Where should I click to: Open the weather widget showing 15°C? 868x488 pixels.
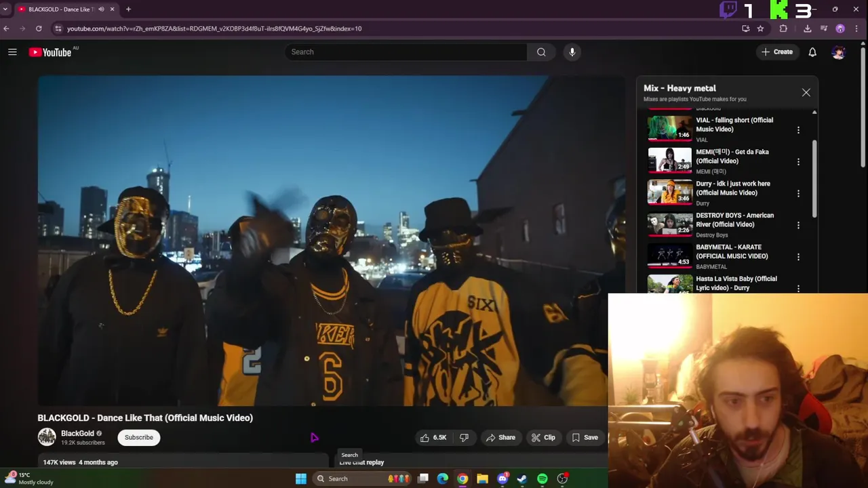tap(31, 479)
